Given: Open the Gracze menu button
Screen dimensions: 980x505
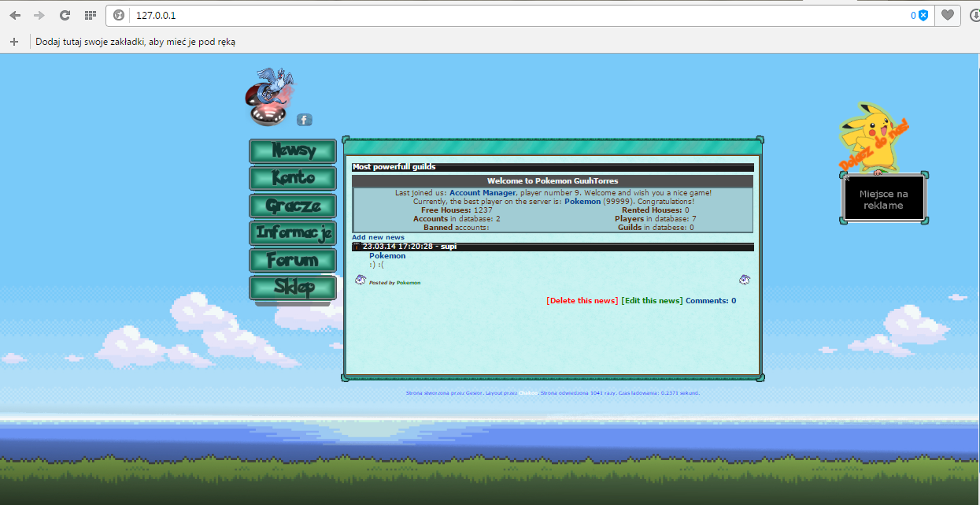Looking at the screenshot, I should coord(293,206).
